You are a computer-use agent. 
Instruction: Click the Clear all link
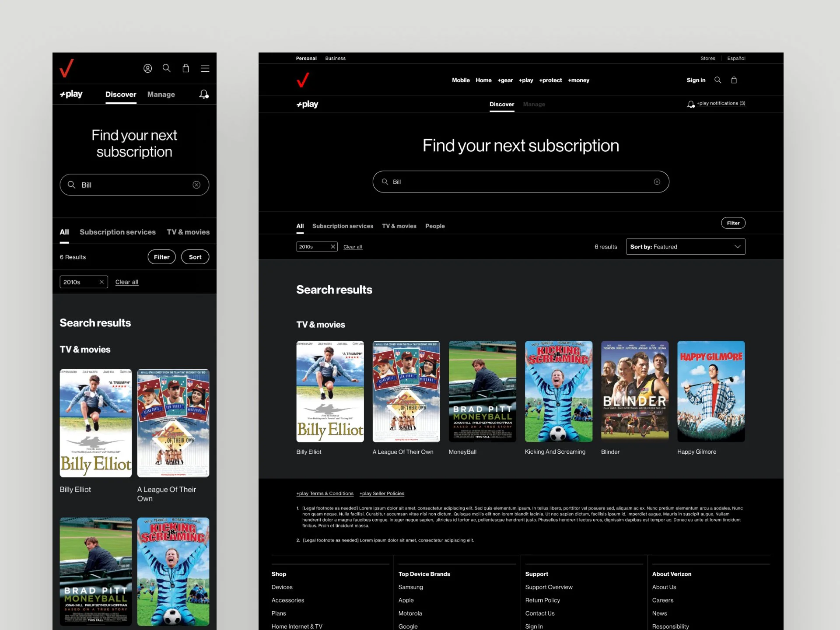(353, 246)
